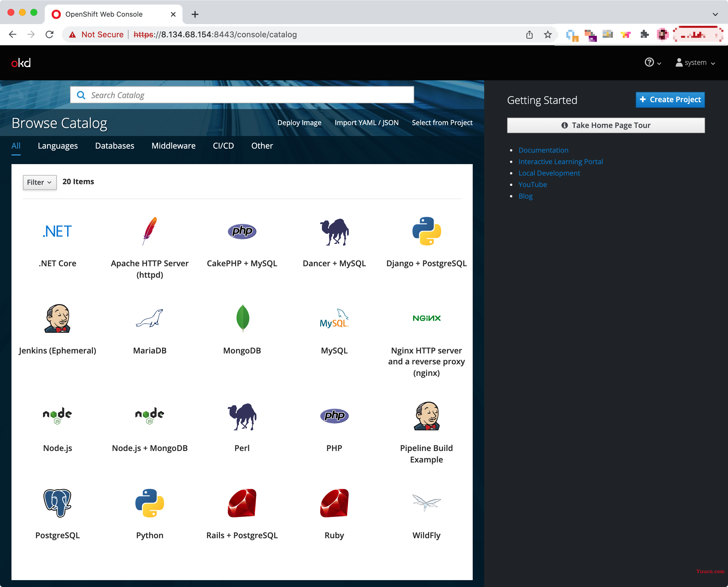Open the CakePHP + MySQL icon
This screenshot has height=587, width=728.
pyautogui.click(x=242, y=231)
